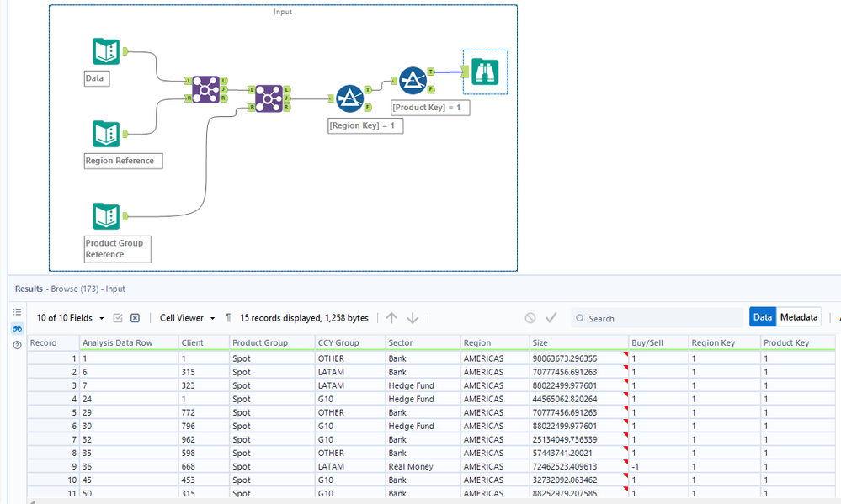This screenshot has width=841, height=504.
Task: Click the move down arrow in Results toolbar
Action: pos(412,318)
